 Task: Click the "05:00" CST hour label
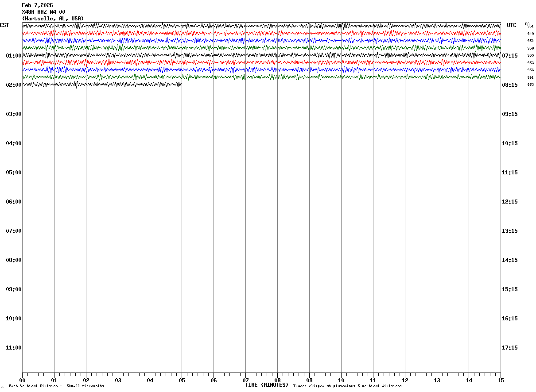tap(14, 173)
